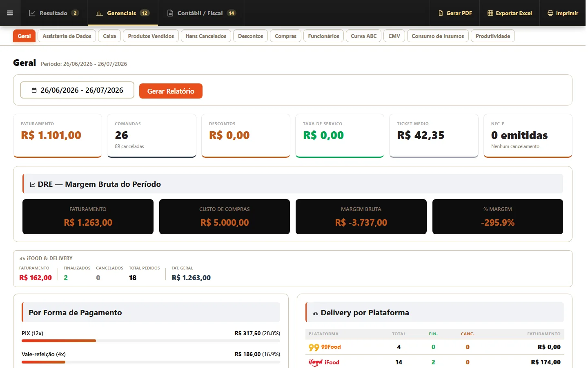This screenshot has height=368, width=588.
Task: Click the Vale-refeição payment progress bar
Action: [151, 362]
